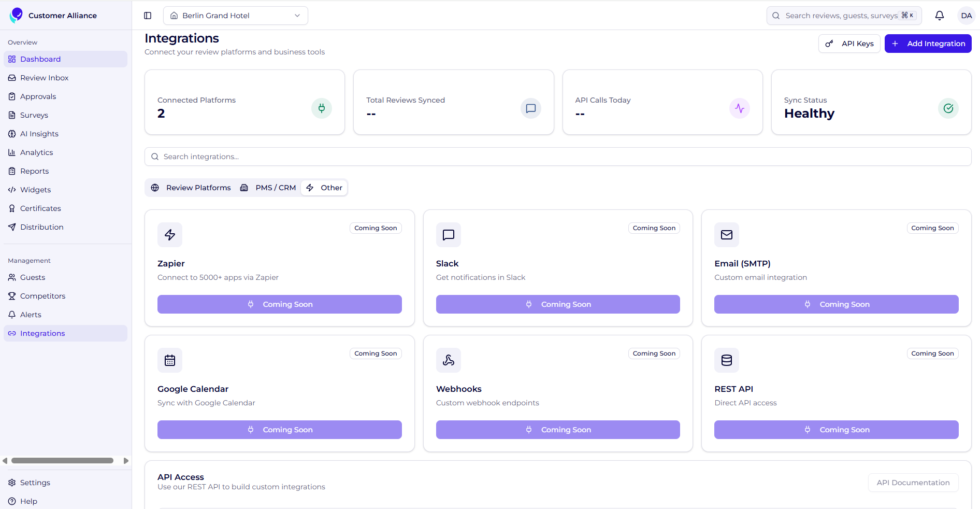
Task: Click the Email SMTP envelope icon
Action: [727, 235]
